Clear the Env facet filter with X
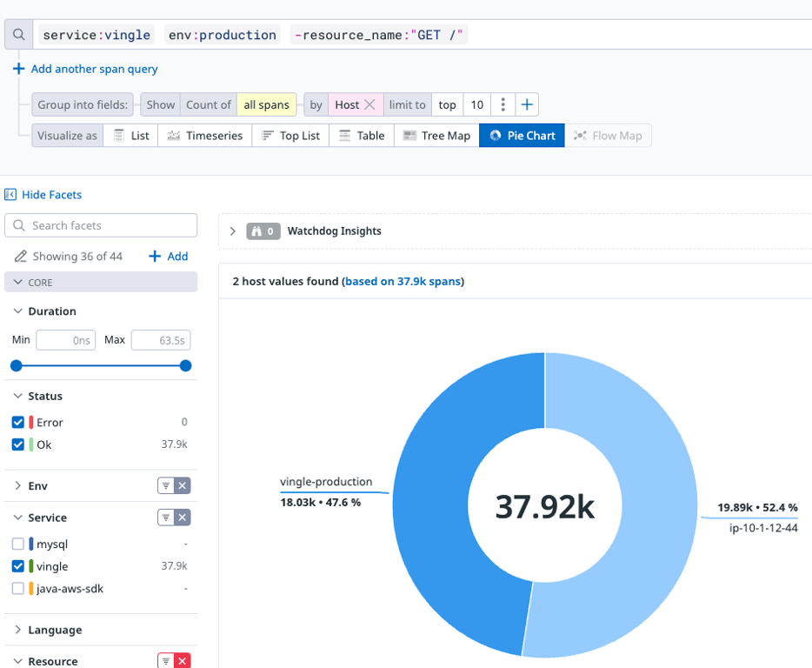Viewport: 812px width, 668px height. point(183,485)
